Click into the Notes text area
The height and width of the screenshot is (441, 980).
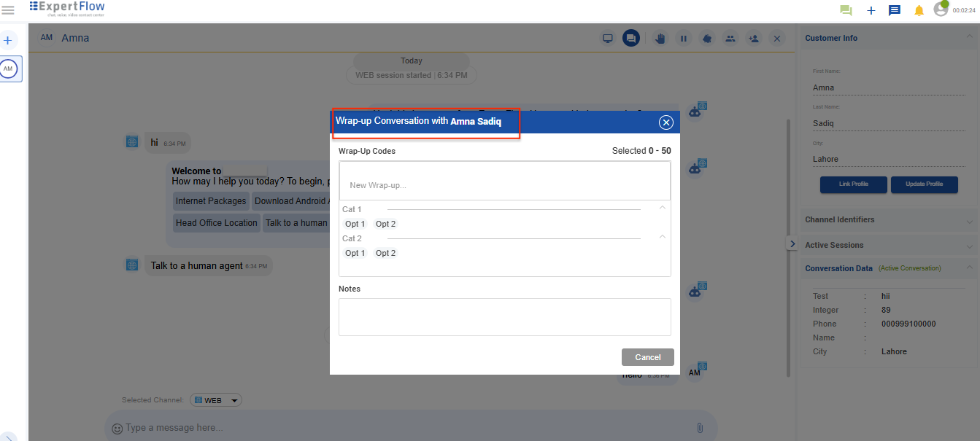pyautogui.click(x=504, y=317)
